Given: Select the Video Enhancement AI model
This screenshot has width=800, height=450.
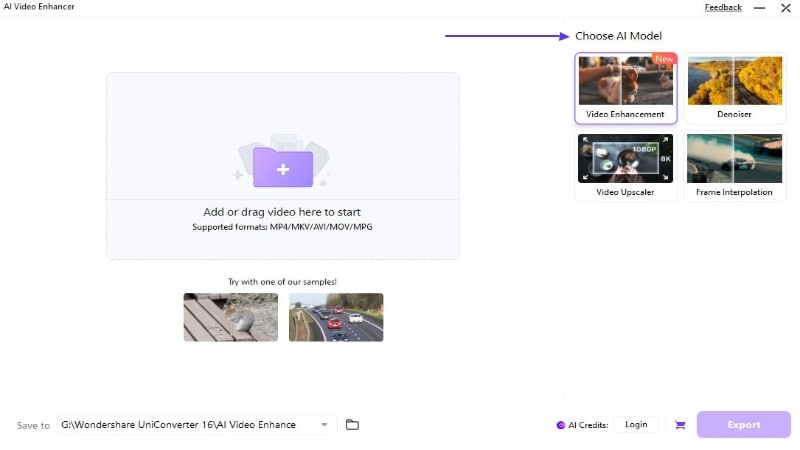Looking at the screenshot, I should 626,88.
